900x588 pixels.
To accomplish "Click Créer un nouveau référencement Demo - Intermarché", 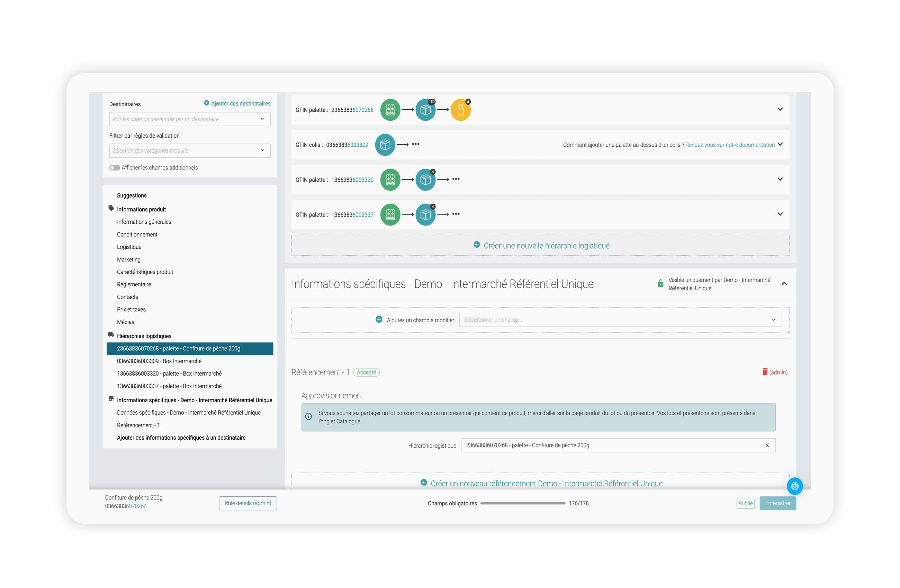I will 547,483.
